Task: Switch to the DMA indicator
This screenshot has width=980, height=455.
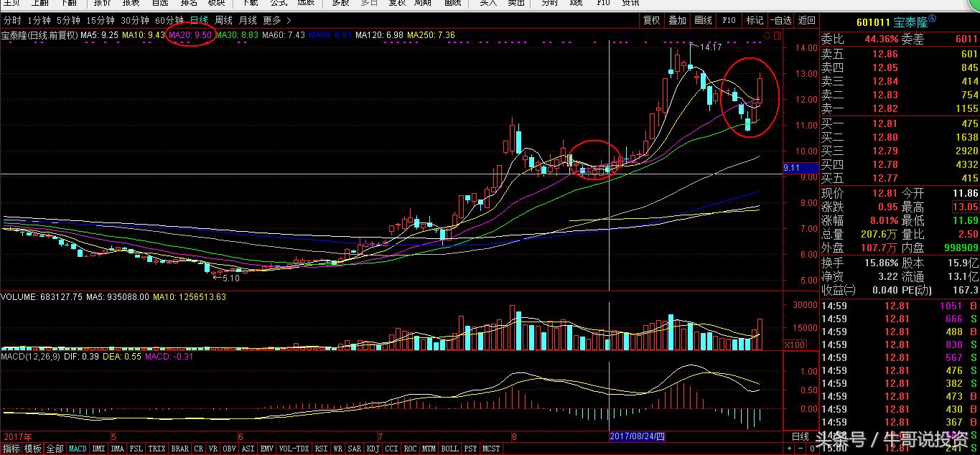Action: pos(118,449)
